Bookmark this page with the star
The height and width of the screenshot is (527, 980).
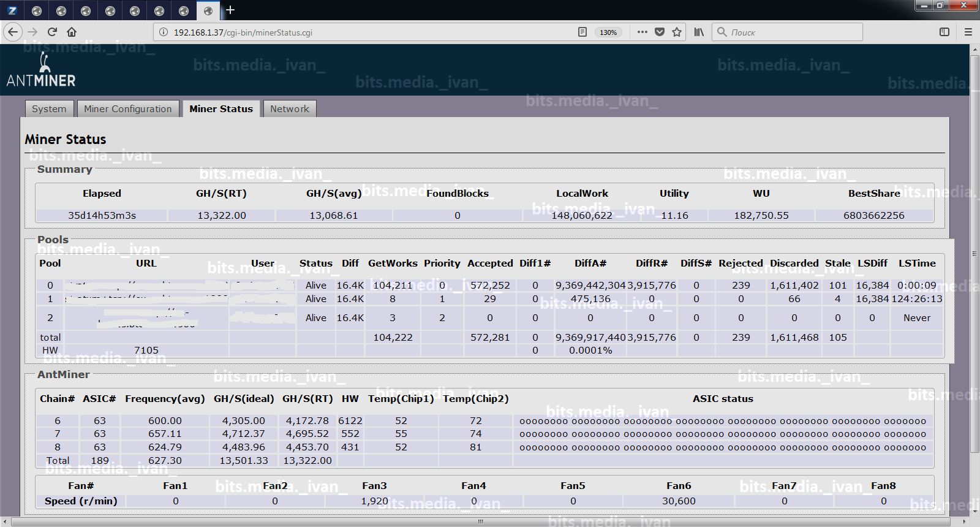[x=677, y=32]
